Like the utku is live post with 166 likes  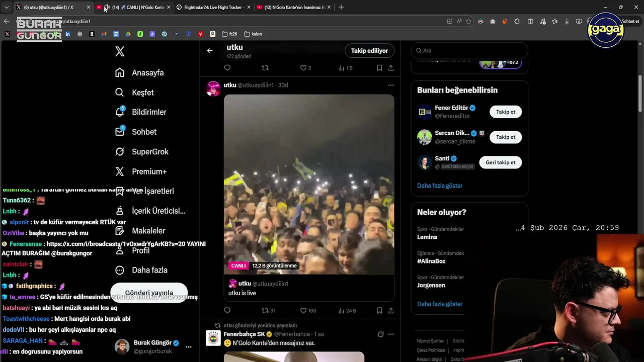click(x=308, y=311)
